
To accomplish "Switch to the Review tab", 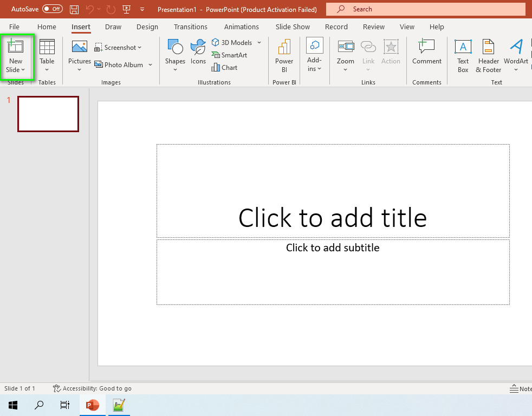I will [x=374, y=27].
